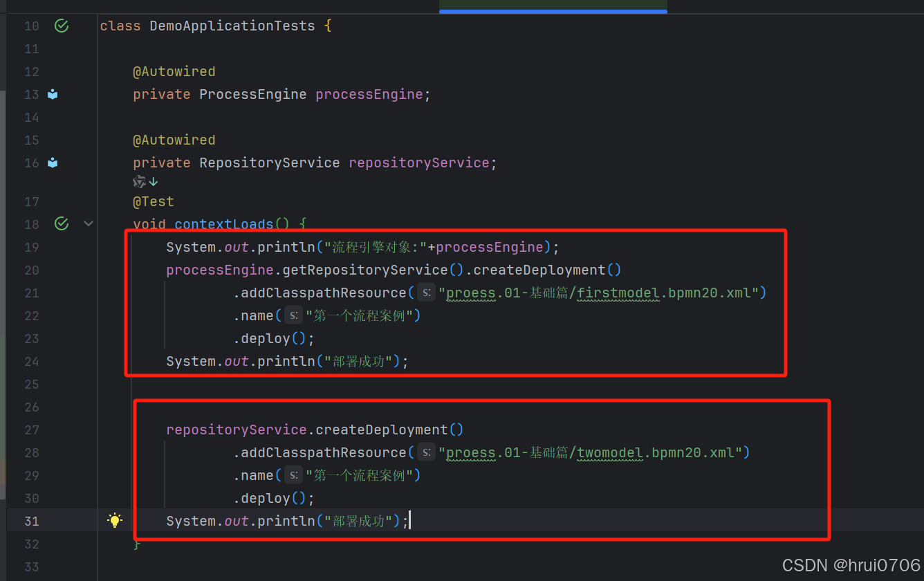This screenshot has width=924, height=581.
Task: Click the green test passed icon beside line 10
Action: tap(61, 26)
